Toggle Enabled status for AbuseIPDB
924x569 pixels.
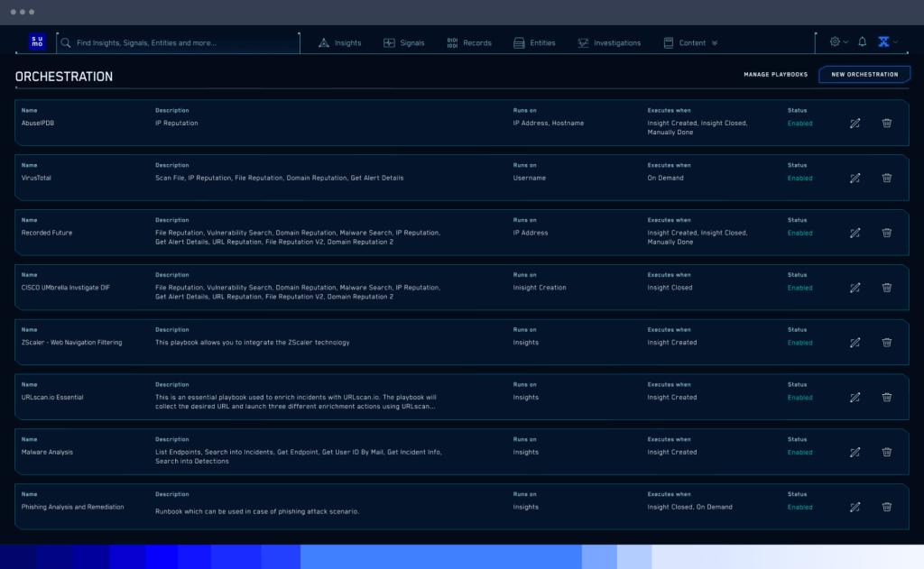[x=799, y=123]
